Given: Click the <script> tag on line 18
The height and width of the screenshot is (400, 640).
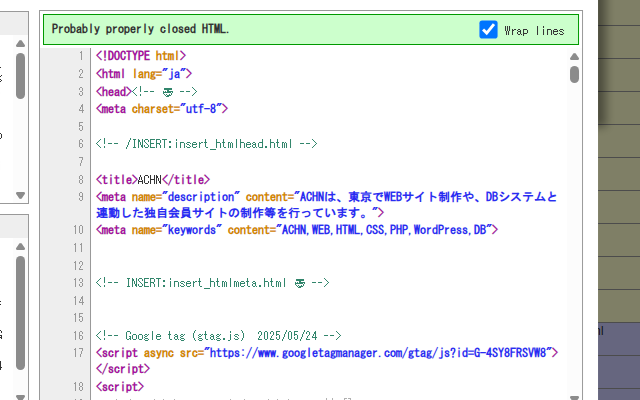Looking at the screenshot, I should (120, 387).
